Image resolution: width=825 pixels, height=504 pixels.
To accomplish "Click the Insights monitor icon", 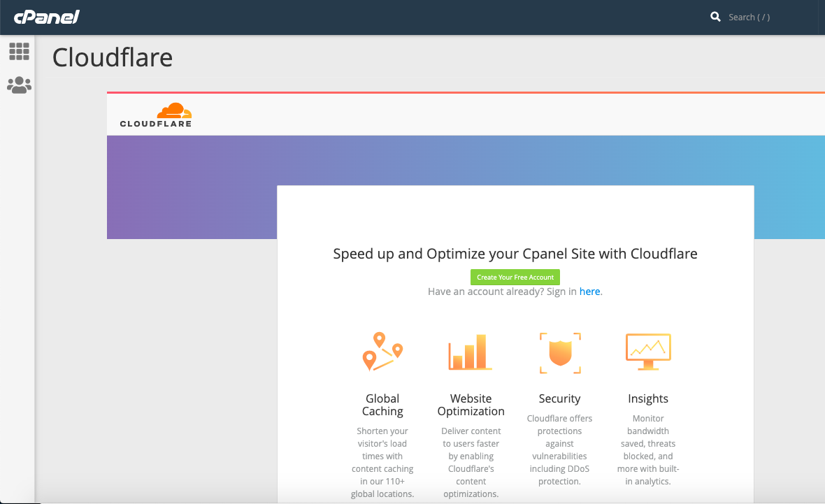I will [648, 352].
